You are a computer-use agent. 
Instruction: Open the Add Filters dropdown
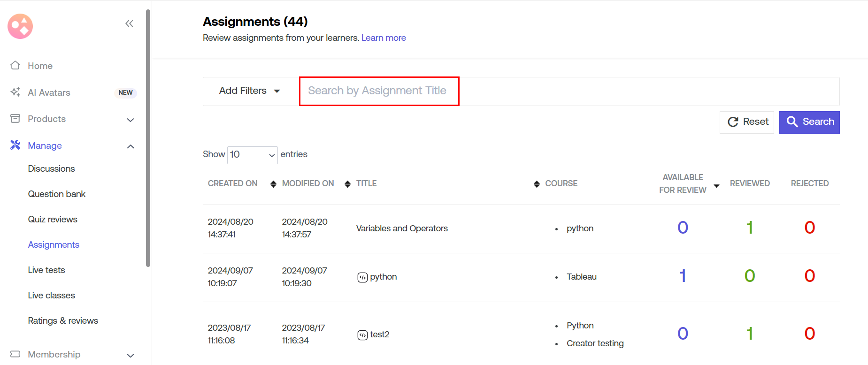tap(250, 91)
